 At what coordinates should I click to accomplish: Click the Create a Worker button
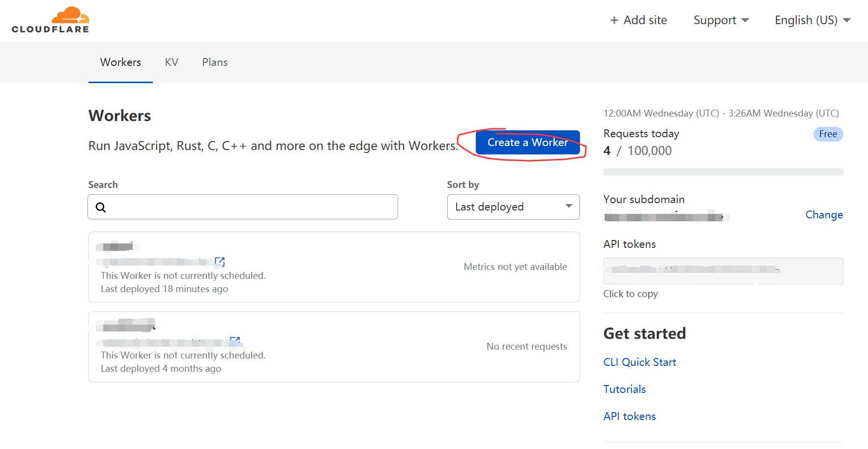tap(527, 143)
